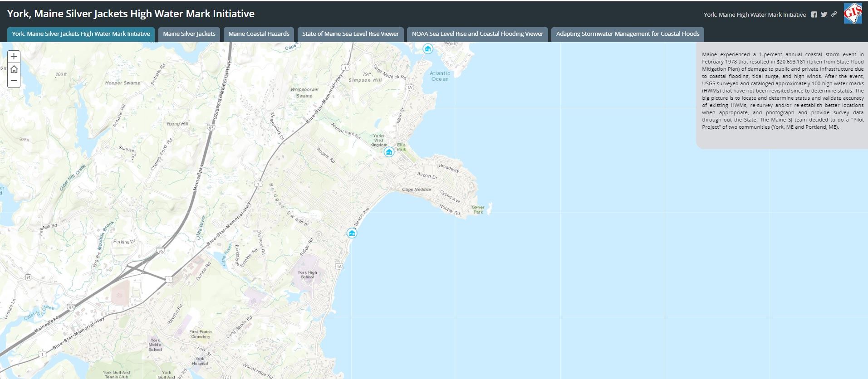Reset map to home extent
Screen dimensions: 868x379
[x=14, y=69]
